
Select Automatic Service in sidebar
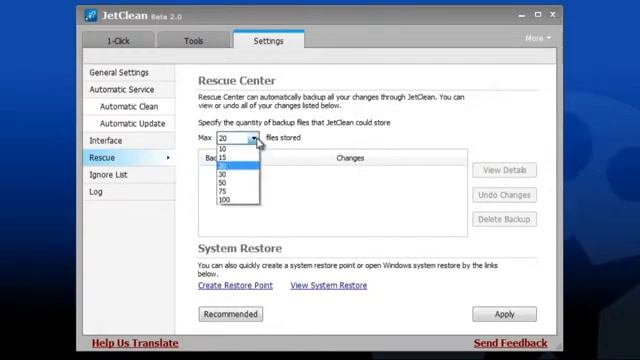coord(129,90)
